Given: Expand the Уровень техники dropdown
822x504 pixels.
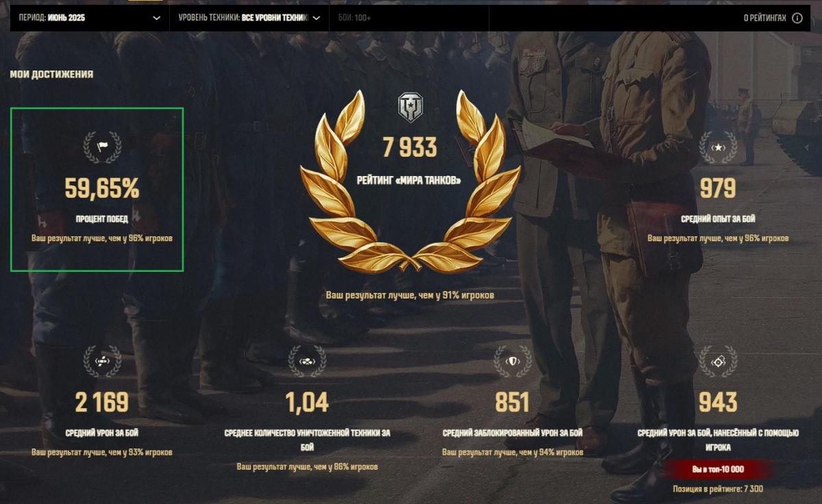Looking at the screenshot, I should point(249,18).
